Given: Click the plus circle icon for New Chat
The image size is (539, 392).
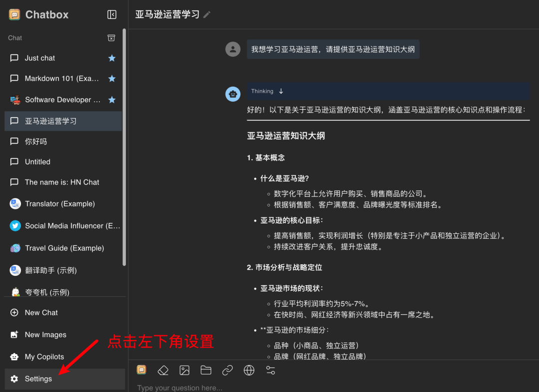Looking at the screenshot, I should point(14,313).
